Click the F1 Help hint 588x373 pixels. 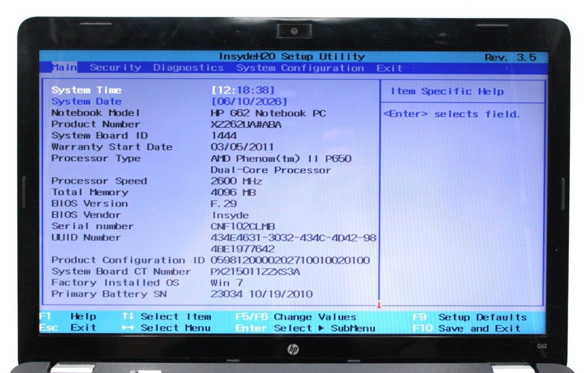(68, 316)
